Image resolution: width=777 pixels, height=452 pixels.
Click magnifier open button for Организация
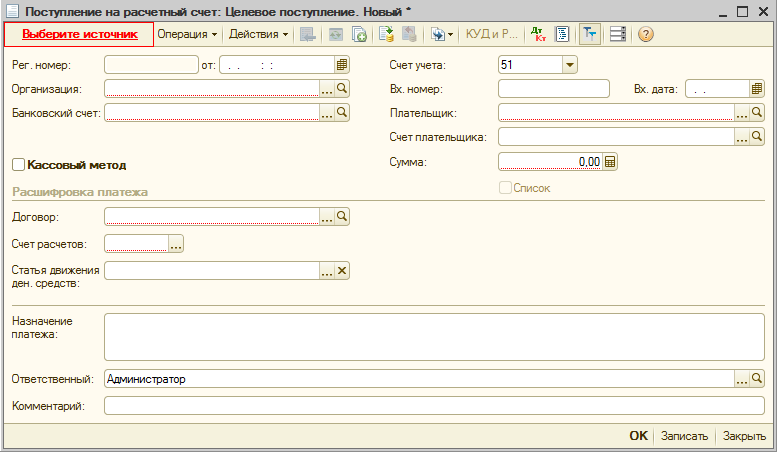[x=342, y=89]
